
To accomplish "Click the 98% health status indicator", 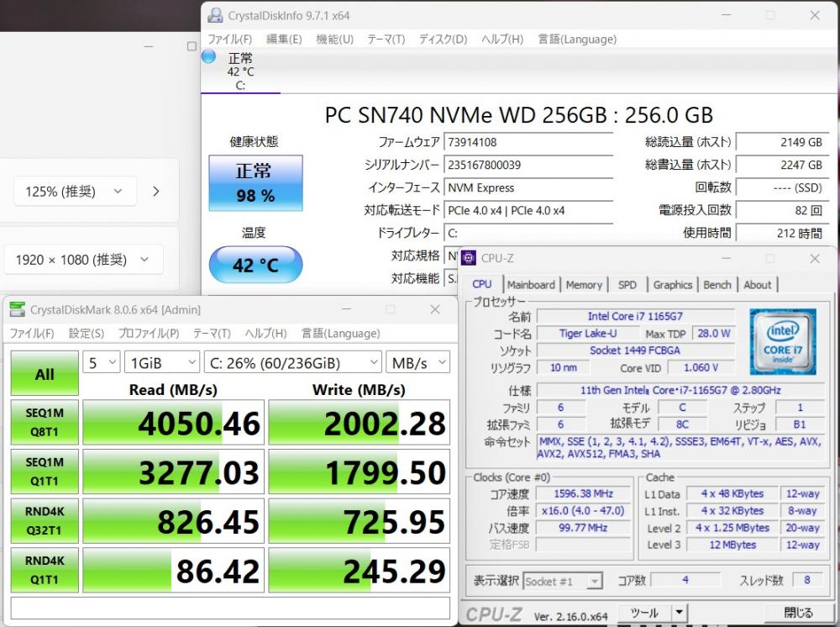I will (x=255, y=183).
